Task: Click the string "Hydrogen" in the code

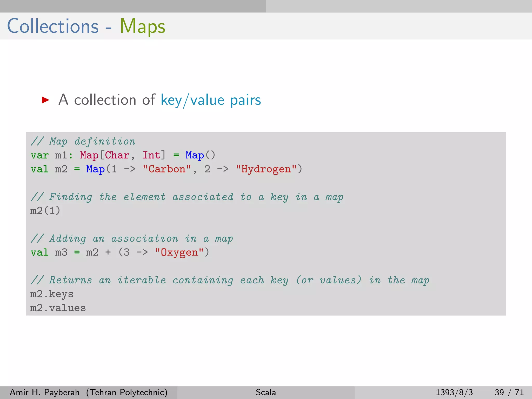Action: tap(266, 169)
